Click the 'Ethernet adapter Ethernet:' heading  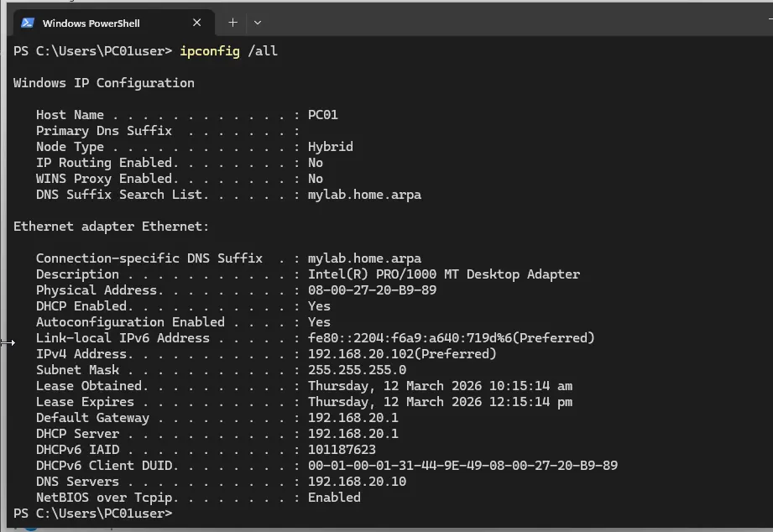coord(111,227)
